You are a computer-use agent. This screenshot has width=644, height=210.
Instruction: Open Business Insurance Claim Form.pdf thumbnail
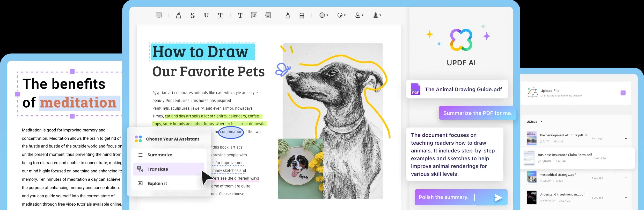click(x=529, y=158)
